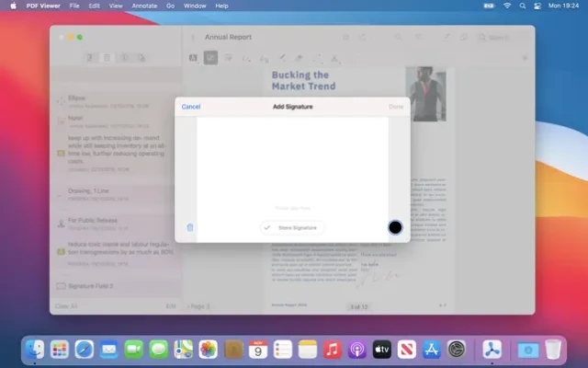This screenshot has width=588, height=368.
Task: Open the Window menu
Action: point(195,6)
